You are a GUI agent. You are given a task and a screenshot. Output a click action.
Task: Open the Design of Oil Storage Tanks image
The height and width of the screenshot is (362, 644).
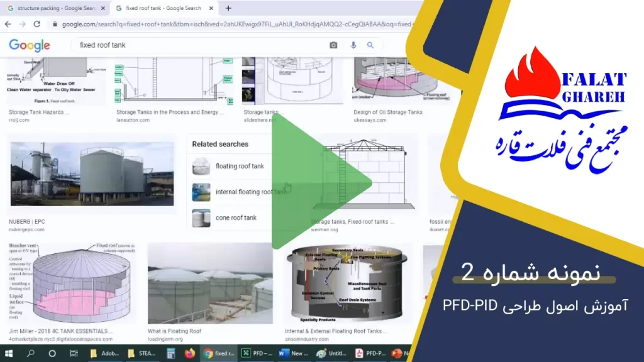coord(403,80)
